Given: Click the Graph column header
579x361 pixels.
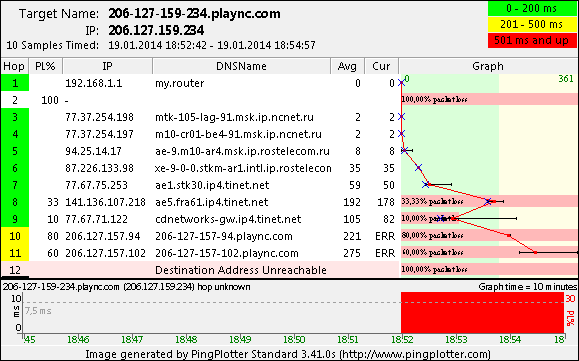Looking at the screenshot, I should pyautogui.click(x=488, y=66).
